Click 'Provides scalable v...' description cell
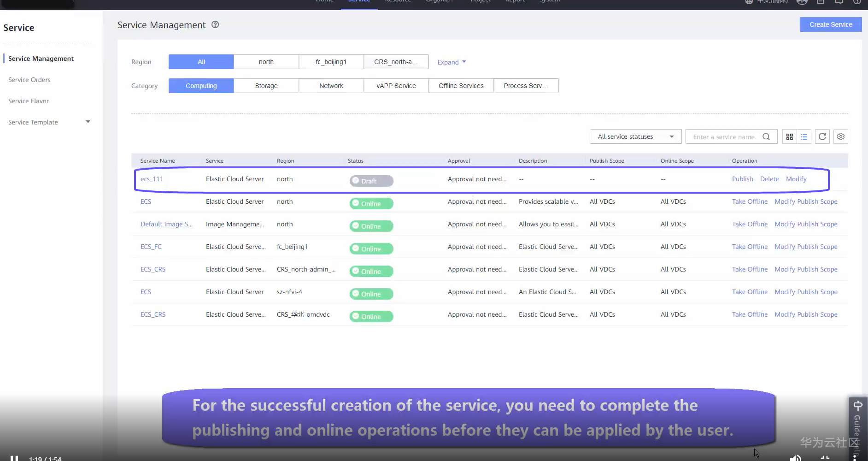868x461 pixels. [x=548, y=201]
